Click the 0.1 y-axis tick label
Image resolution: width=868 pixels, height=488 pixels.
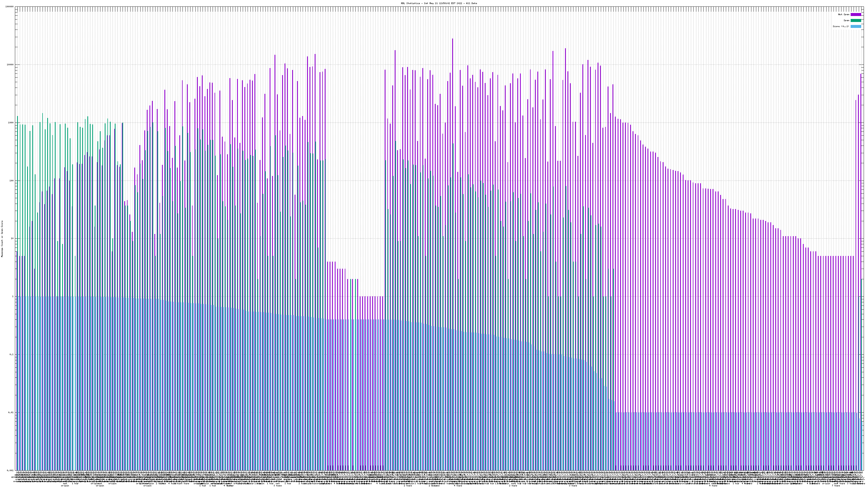pos(12,355)
